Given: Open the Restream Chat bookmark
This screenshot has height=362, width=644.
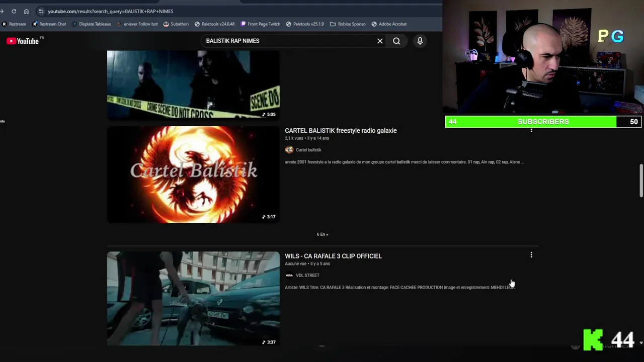Looking at the screenshot, I should pyautogui.click(x=49, y=24).
